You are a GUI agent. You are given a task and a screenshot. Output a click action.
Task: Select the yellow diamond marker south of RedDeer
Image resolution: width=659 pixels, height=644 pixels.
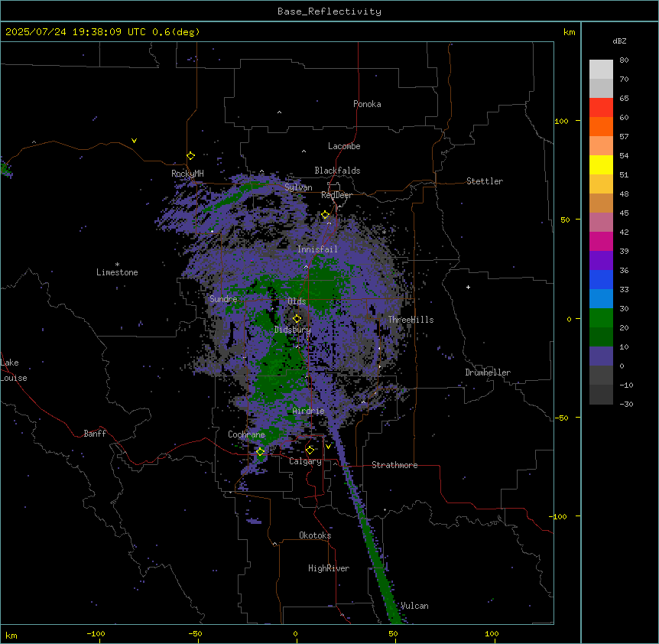pyautogui.click(x=326, y=215)
